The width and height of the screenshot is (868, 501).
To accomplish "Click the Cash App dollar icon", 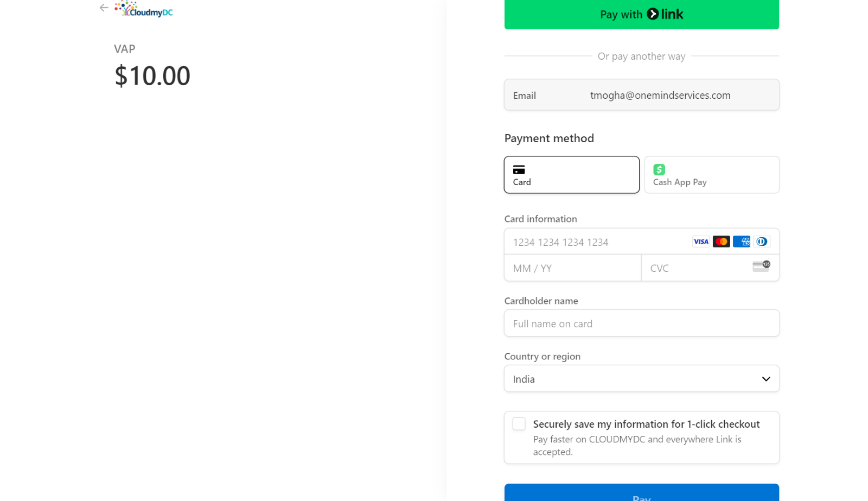I will [x=659, y=169].
